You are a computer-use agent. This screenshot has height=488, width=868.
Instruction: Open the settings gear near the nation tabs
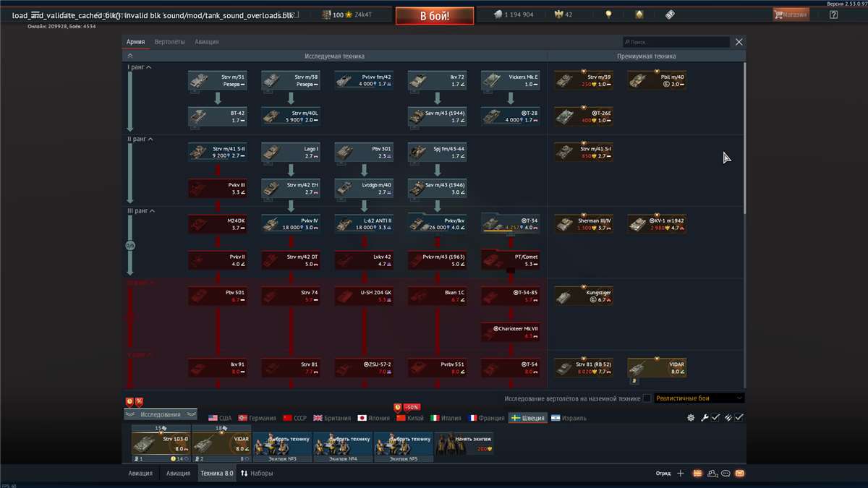click(x=691, y=418)
